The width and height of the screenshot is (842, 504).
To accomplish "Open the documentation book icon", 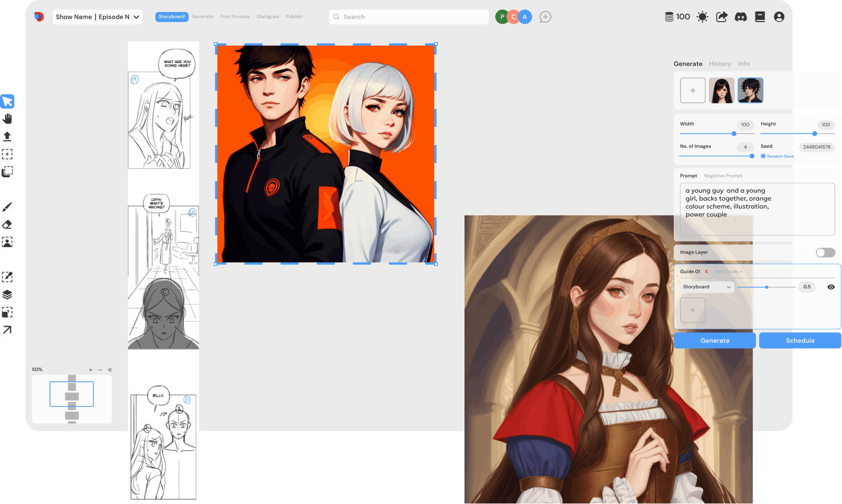I will click(760, 17).
